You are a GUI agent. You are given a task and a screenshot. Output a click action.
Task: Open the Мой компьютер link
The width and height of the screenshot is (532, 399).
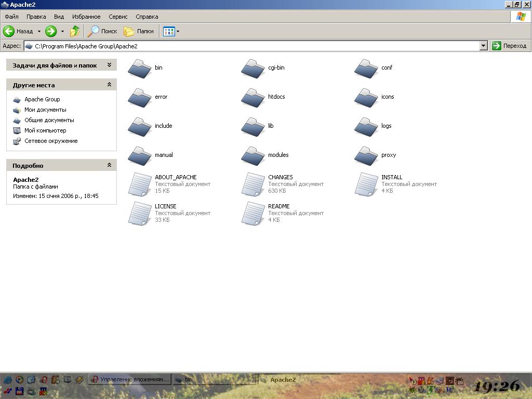45,130
